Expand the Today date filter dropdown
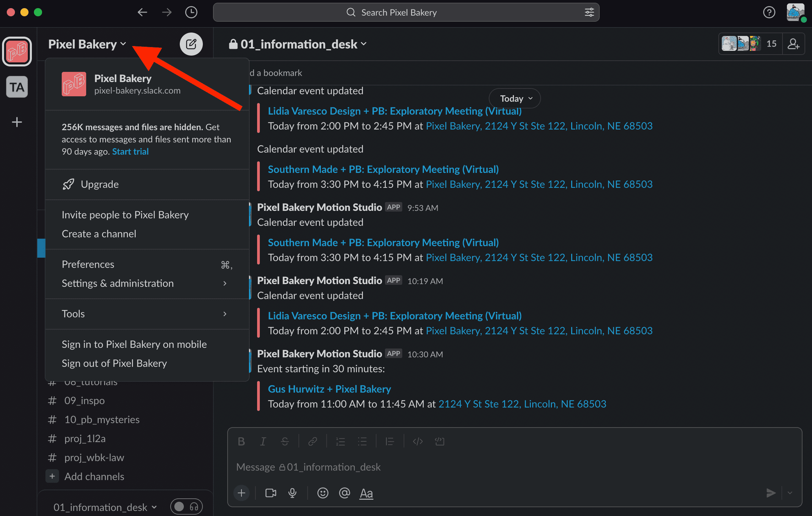The image size is (812, 516). [514, 98]
